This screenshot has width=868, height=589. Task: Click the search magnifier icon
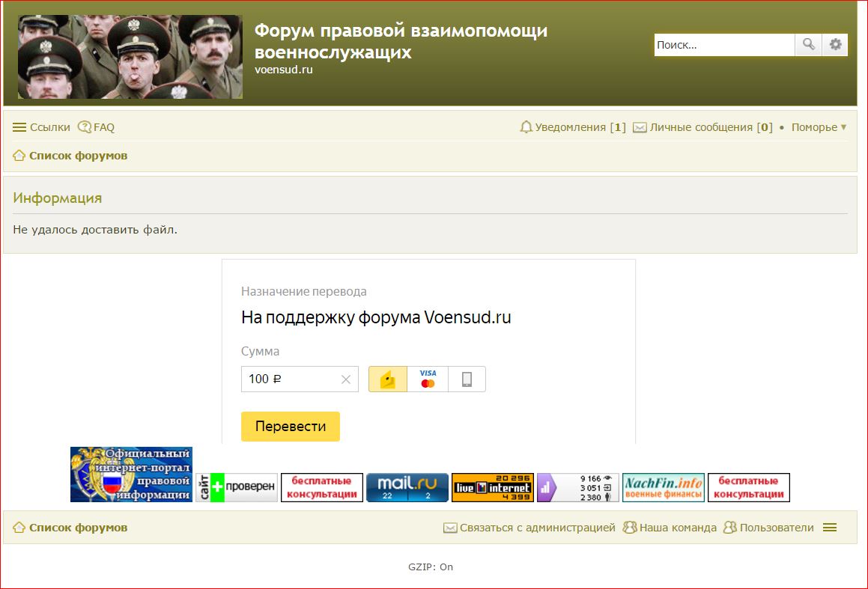pyautogui.click(x=808, y=45)
